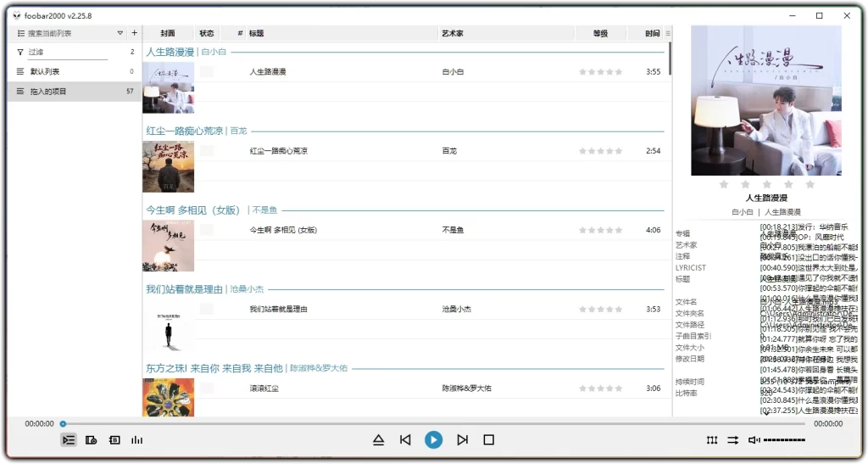Select the 滚滚红尘 track title
Viewport: 868px width, 464px height.
[x=264, y=389]
